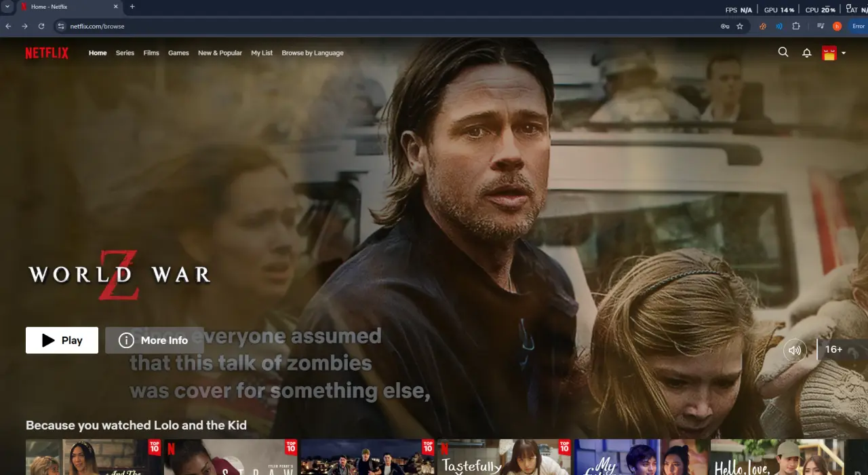Open the media controls icon

pyautogui.click(x=821, y=26)
